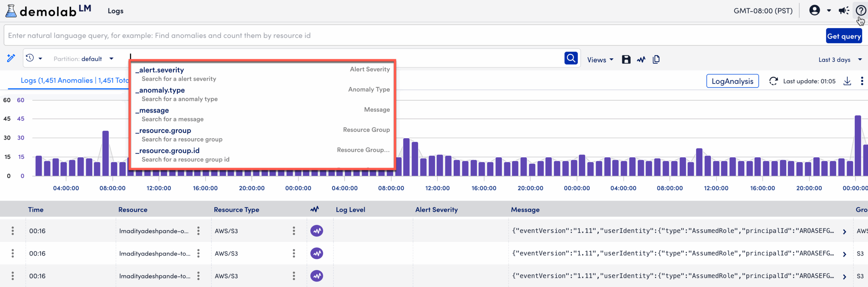Screen dimensions: 868x287
Task: Click the anomaly waveform icon beside Views
Action: (641, 60)
